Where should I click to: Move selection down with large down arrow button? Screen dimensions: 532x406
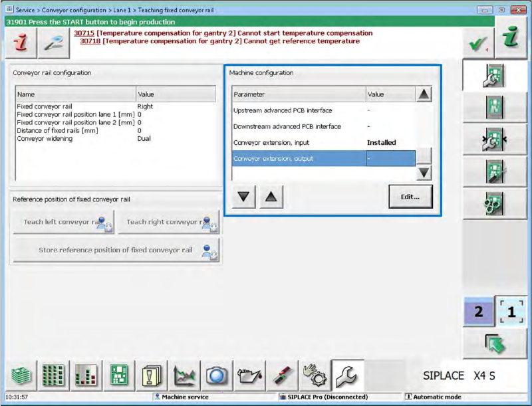click(x=243, y=196)
